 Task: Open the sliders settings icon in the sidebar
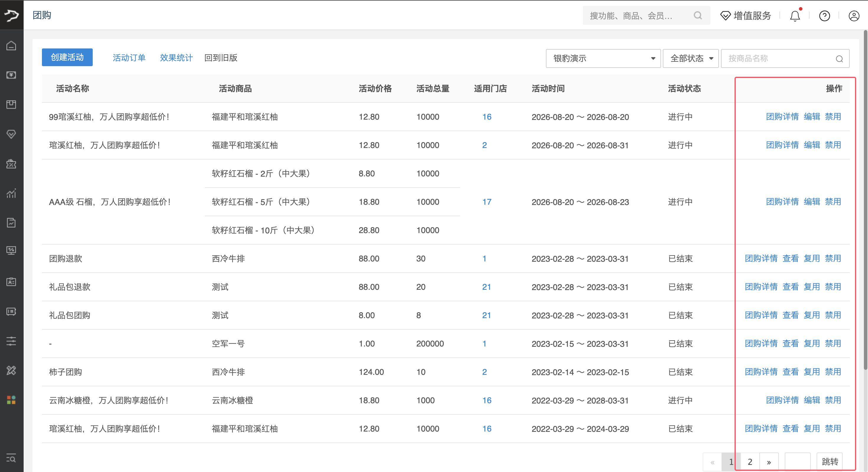tap(11, 341)
